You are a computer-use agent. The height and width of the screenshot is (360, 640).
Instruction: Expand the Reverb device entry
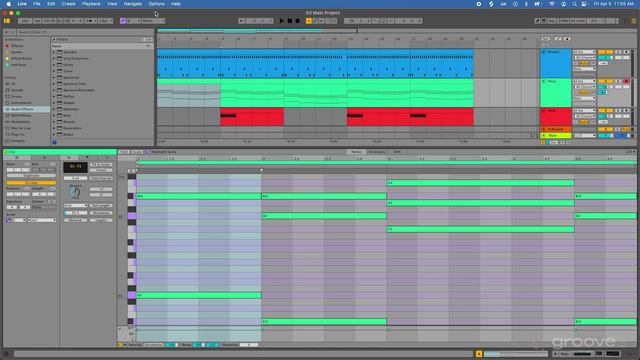54,122
